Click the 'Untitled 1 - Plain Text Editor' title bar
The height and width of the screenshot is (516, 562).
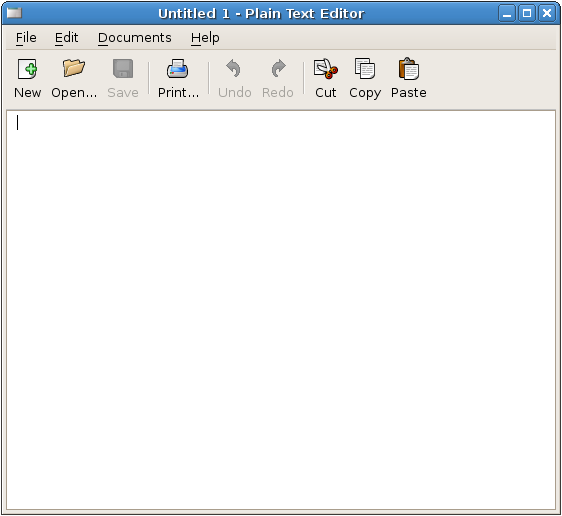point(261,14)
